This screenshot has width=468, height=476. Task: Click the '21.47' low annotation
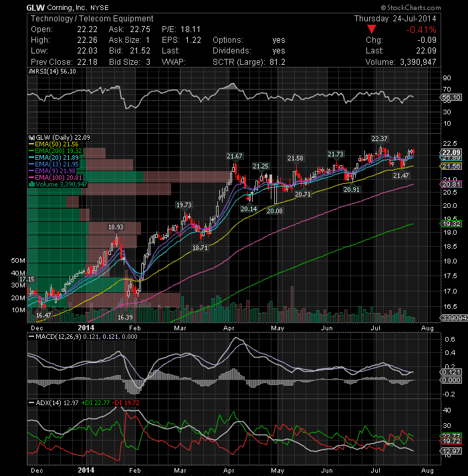(401, 175)
